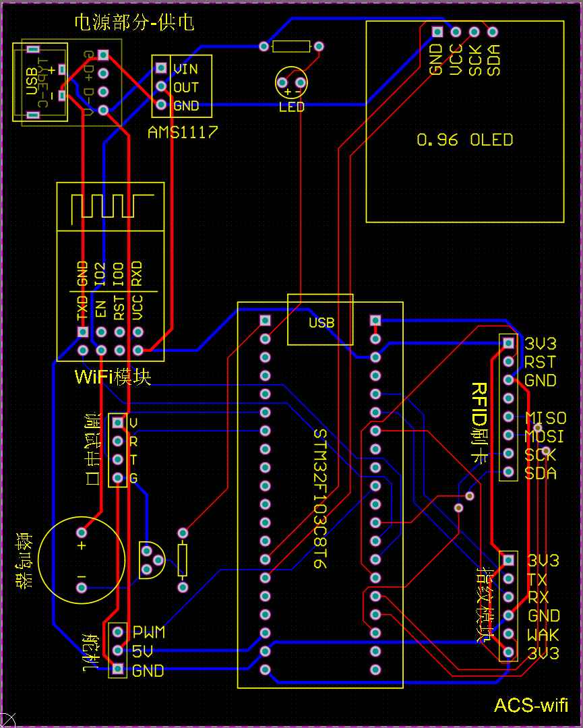Select the LED positive pad
583x728 pixels.
click(x=282, y=83)
